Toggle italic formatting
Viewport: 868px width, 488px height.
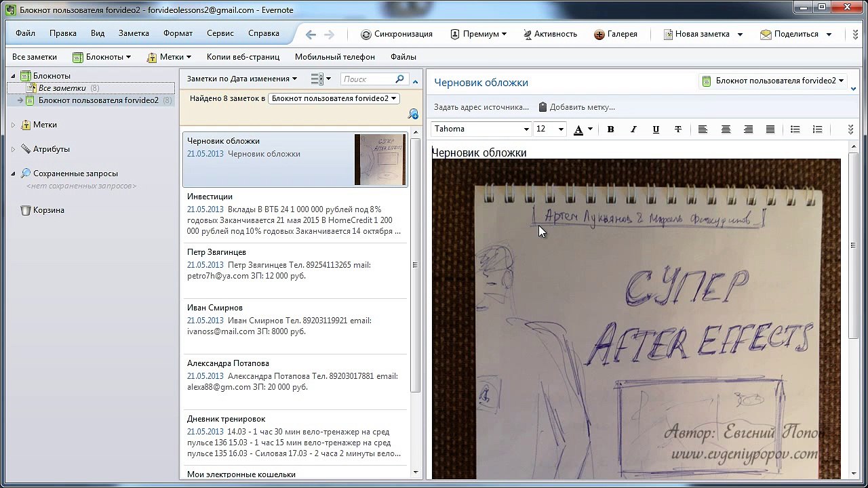tap(633, 129)
